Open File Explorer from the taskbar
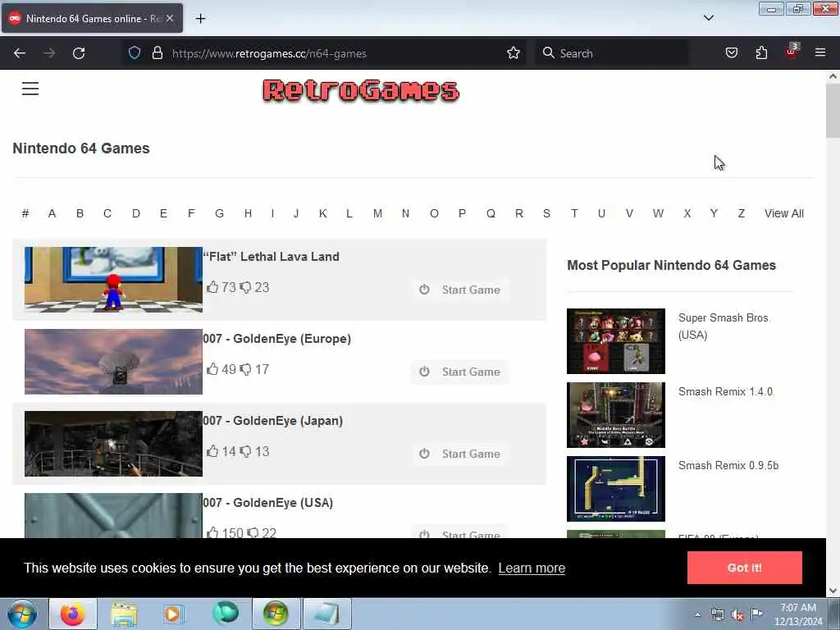Image resolution: width=840 pixels, height=630 pixels. point(125,614)
